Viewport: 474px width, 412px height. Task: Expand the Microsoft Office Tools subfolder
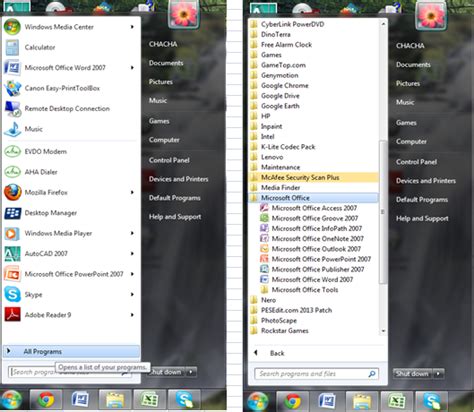tap(299, 290)
